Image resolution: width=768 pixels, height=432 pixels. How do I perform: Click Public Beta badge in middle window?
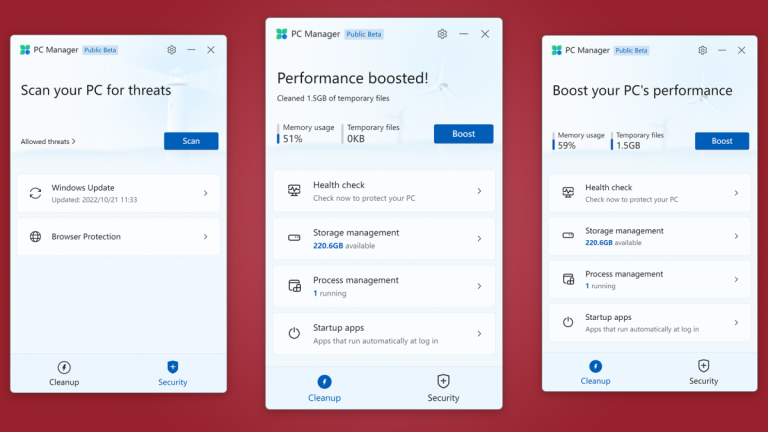(x=364, y=34)
